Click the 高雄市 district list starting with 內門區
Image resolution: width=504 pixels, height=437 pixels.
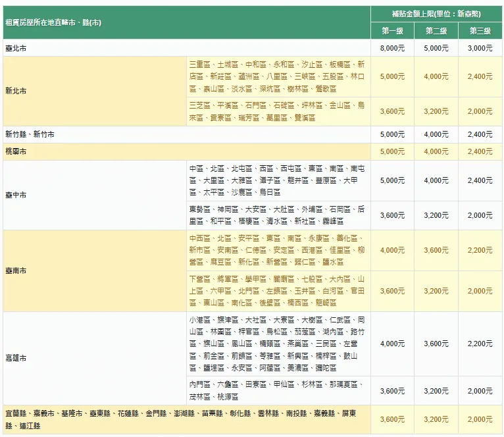(276, 390)
